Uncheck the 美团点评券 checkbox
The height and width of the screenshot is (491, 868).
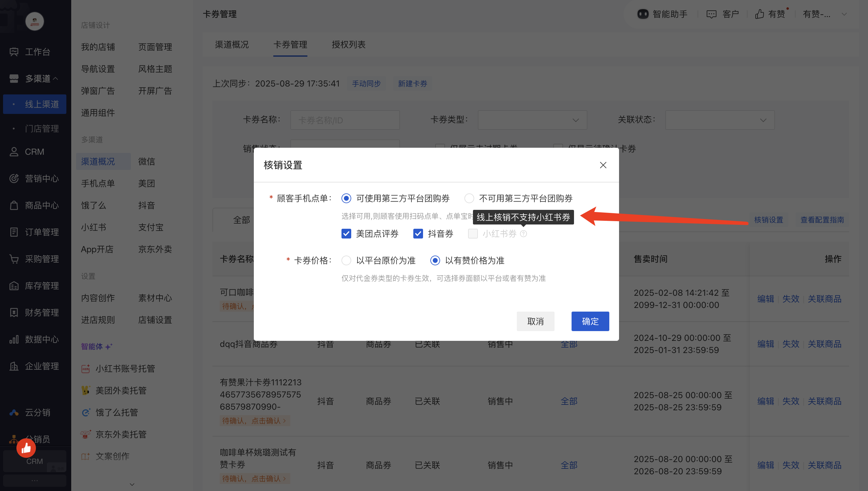[x=346, y=234]
